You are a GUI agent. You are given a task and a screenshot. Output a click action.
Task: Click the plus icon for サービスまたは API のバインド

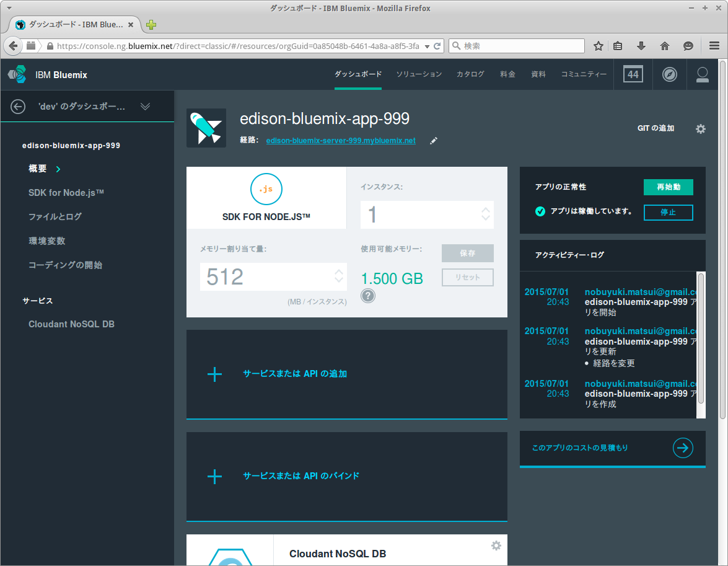214,476
